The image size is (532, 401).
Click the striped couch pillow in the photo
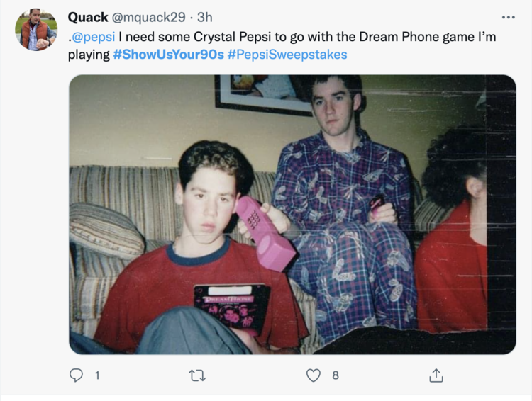(x=106, y=230)
